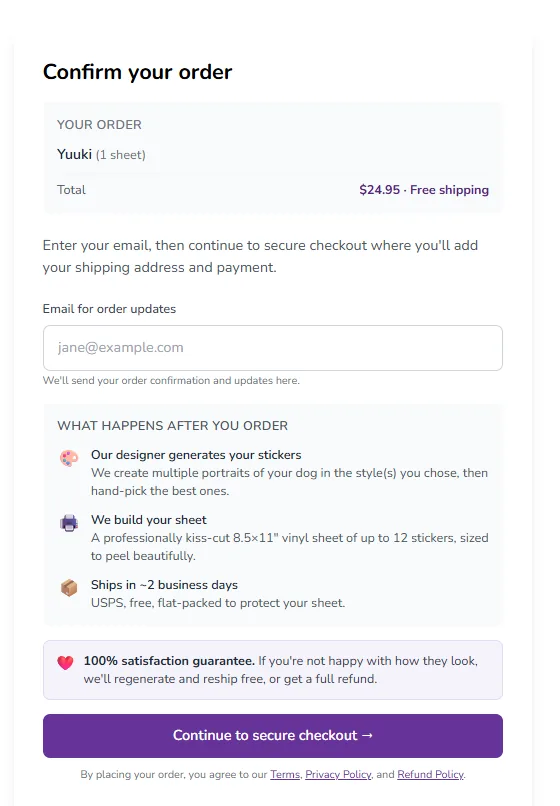Click the Email for order updates label
Viewport: 560px width, 806px height.
click(x=109, y=309)
